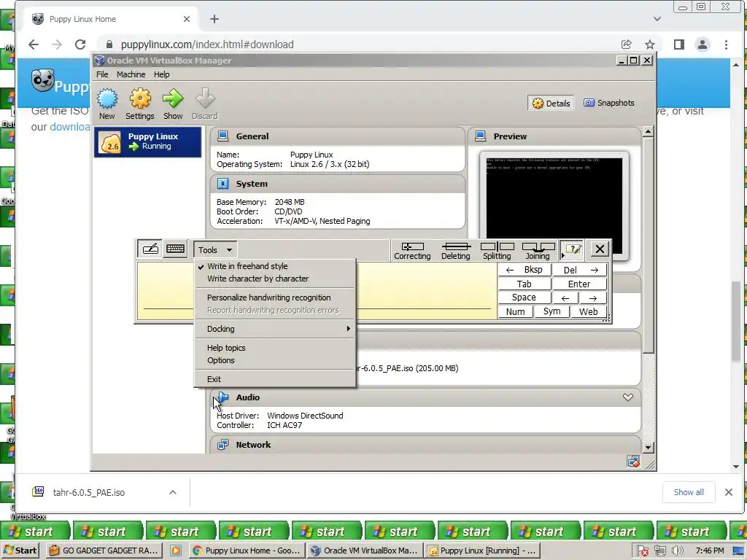Click the Puppy Linux VM preview thumbnail
This screenshot has height=560, width=747.
tap(554, 206)
